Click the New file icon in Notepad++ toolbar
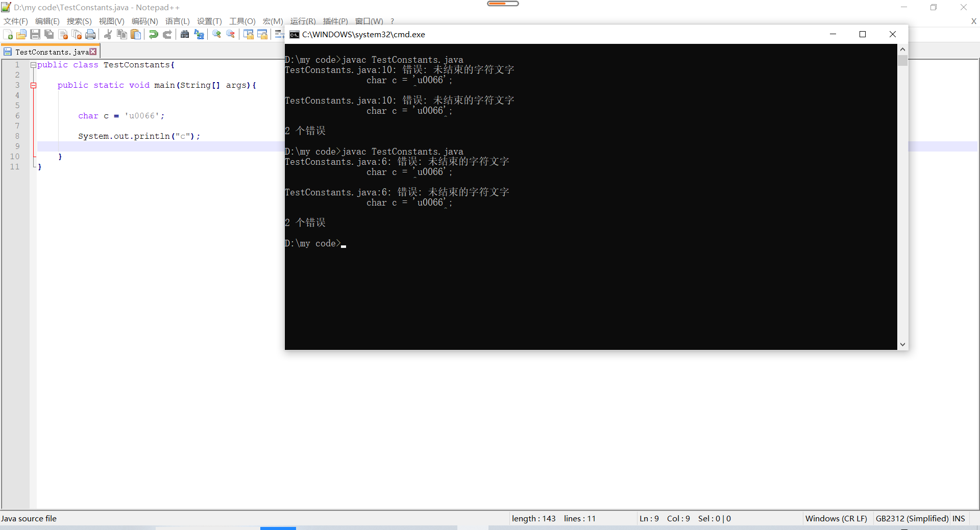The image size is (980, 530). tap(8, 34)
